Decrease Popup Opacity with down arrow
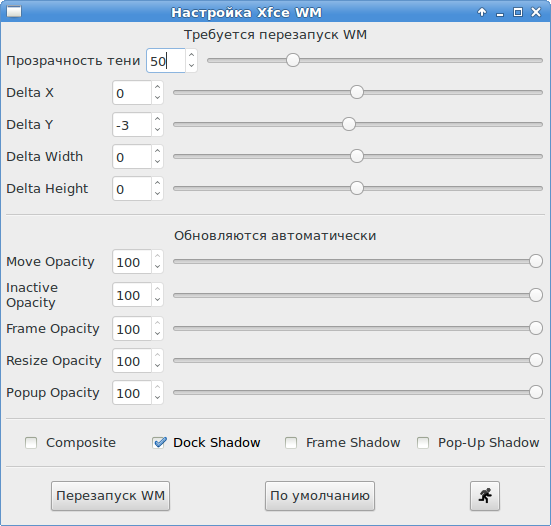The height and width of the screenshot is (526, 551). (157, 398)
